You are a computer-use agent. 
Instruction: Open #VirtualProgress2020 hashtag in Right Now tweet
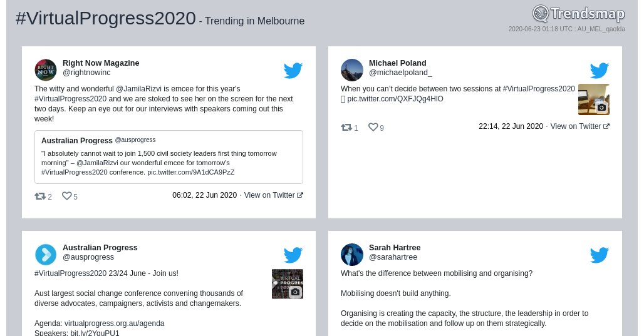point(71,99)
